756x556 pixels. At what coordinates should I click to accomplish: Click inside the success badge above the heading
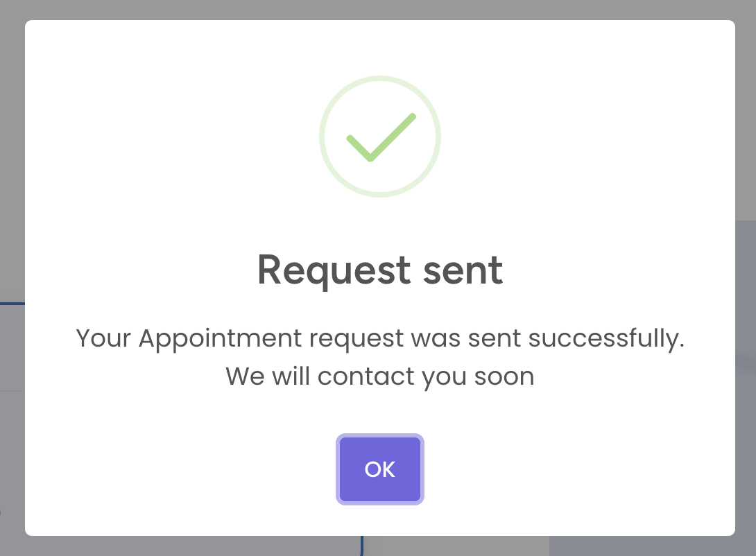point(380,137)
